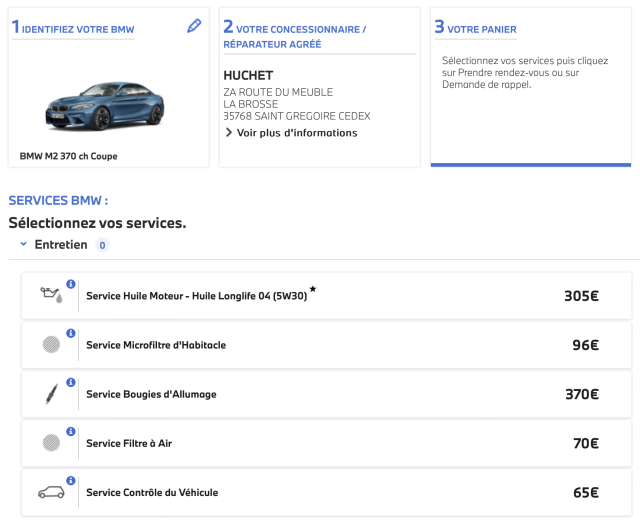Image resolution: width=640 pixels, height=525 pixels.
Task: Open step 3 Votre panier
Action: click(476, 28)
